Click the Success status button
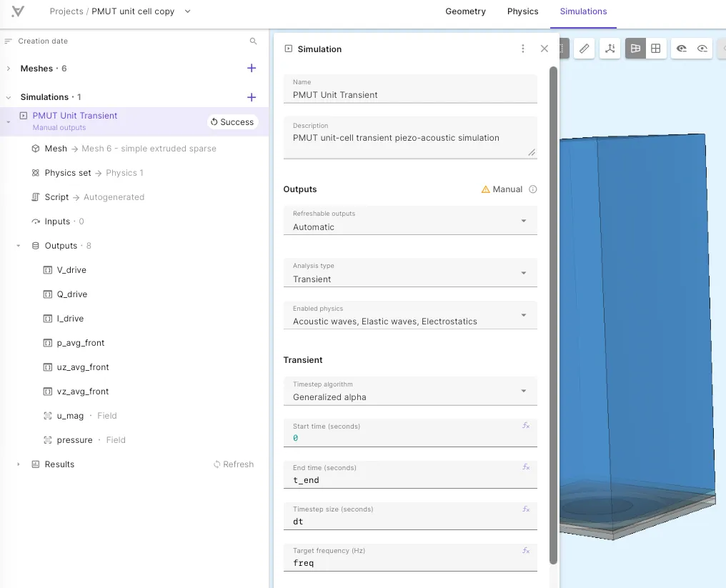Image resolution: width=726 pixels, height=588 pixels. [232, 121]
